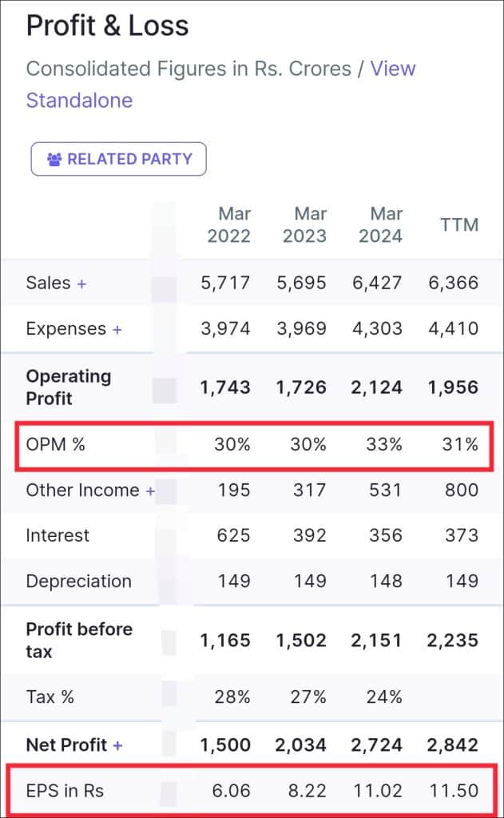Open the RELATED PARTY button
This screenshot has width=504, height=818.
tap(118, 159)
